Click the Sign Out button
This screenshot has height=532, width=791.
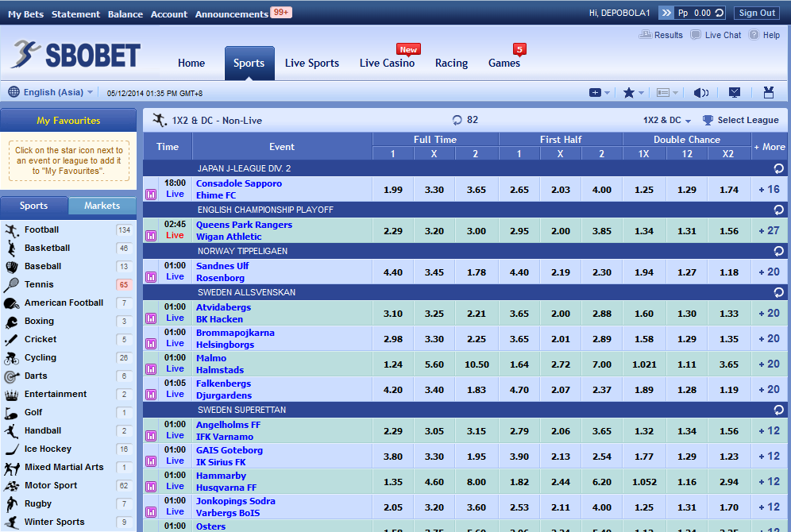756,12
